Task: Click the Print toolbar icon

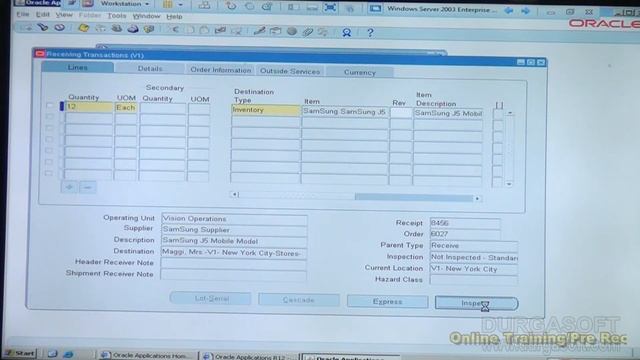Action: click(x=133, y=29)
